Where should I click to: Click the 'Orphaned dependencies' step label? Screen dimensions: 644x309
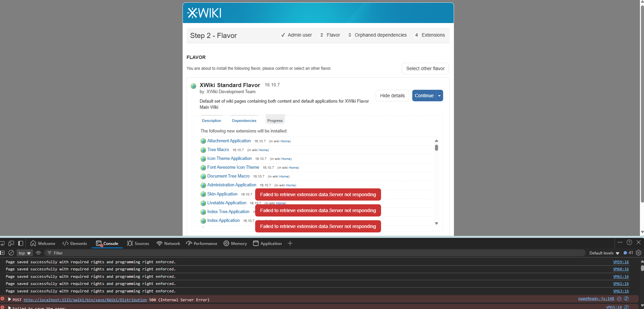pos(381,35)
